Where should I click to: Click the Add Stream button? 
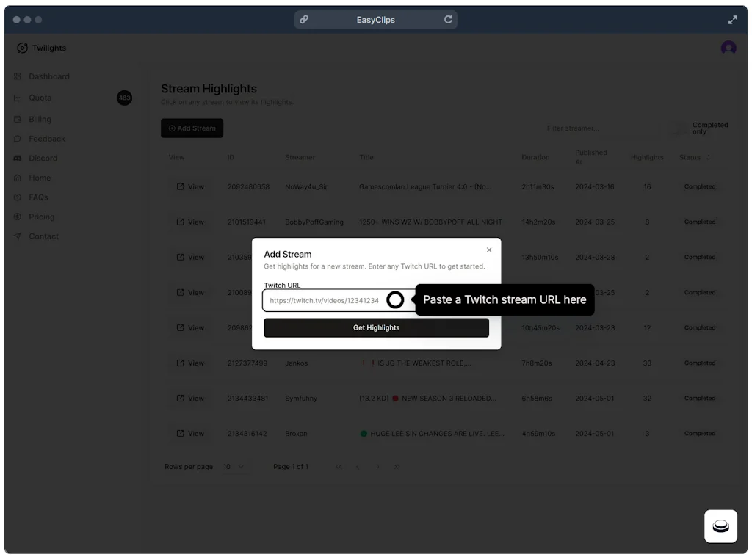pyautogui.click(x=192, y=128)
